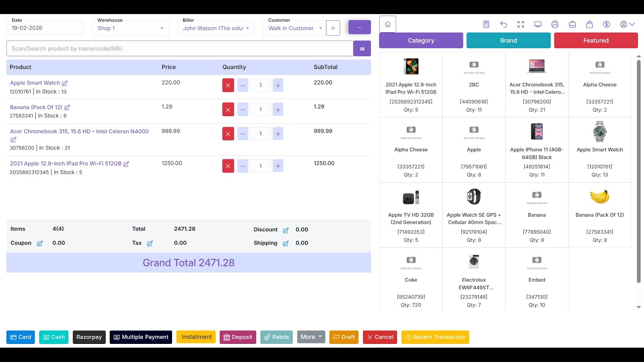Open the Recent Transaction button

click(x=435, y=337)
